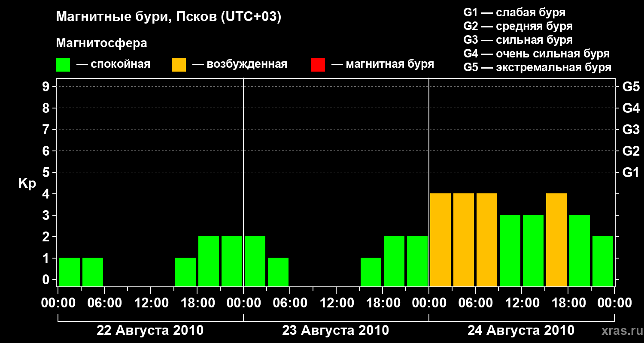The width and height of the screenshot is (644, 343).
Task: Click the green 'спокойная' legend swatch
Action: click(x=63, y=65)
